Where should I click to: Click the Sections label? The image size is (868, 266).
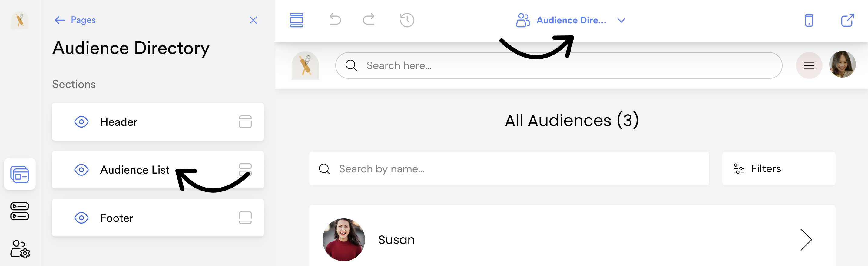(74, 84)
